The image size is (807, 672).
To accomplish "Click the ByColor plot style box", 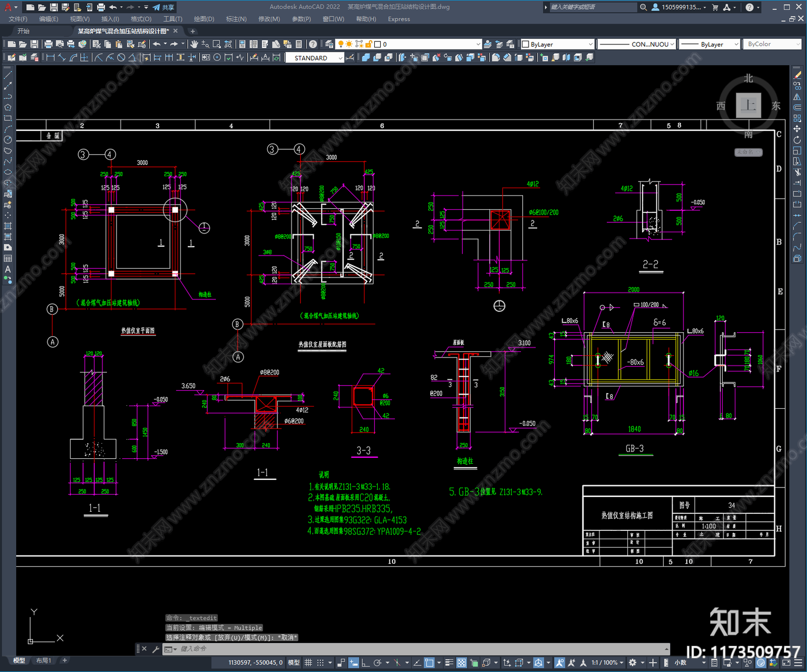I will click(772, 44).
